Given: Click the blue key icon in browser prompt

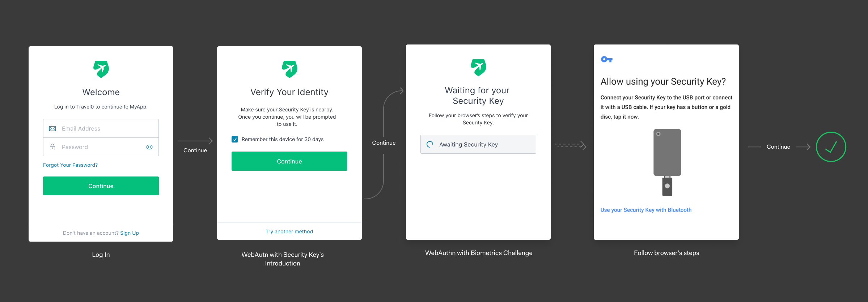Looking at the screenshot, I should 607,59.
